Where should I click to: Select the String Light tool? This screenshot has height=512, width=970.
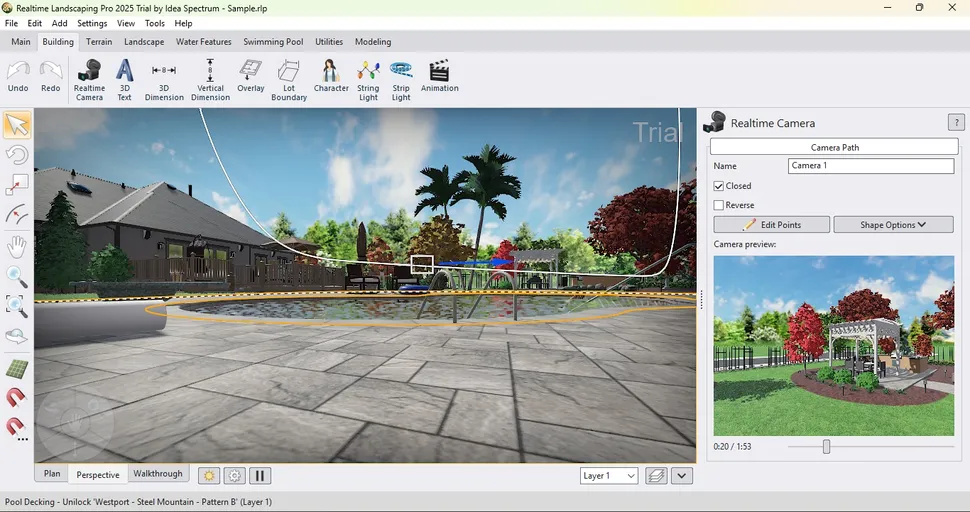(x=368, y=80)
